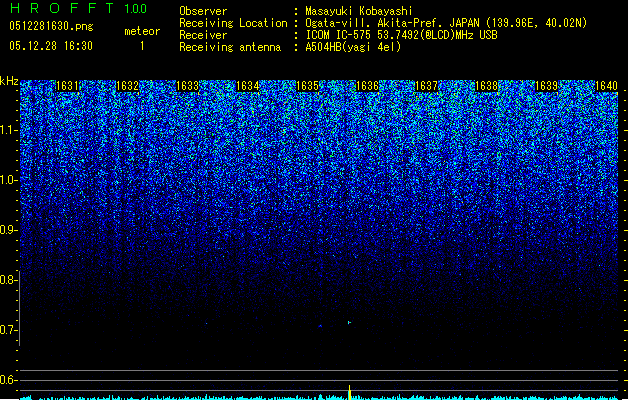The image size is (629, 400).
Task: Click the observer name Masayuki Kobayashi
Action: click(x=359, y=11)
